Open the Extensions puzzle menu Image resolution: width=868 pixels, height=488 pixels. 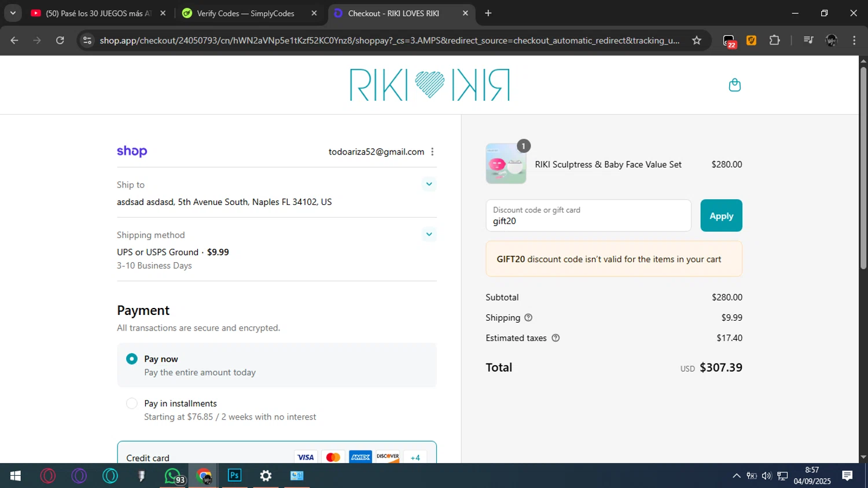[774, 41]
